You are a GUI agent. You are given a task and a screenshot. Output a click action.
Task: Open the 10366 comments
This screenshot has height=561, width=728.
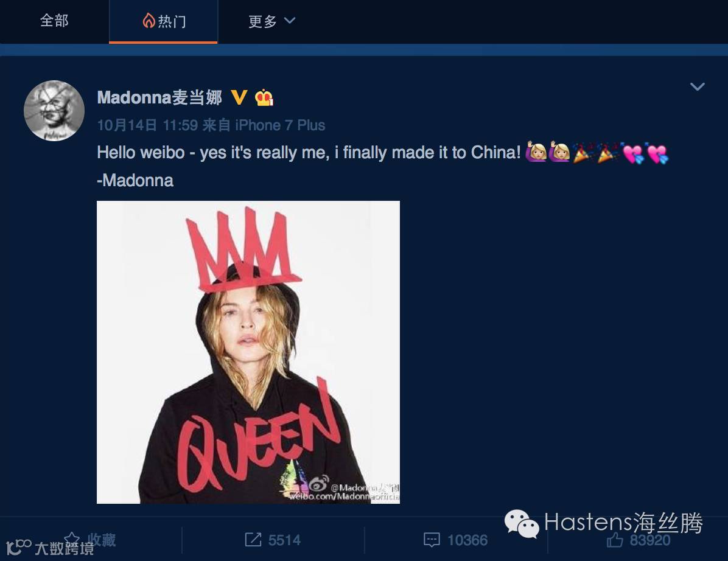point(467,540)
